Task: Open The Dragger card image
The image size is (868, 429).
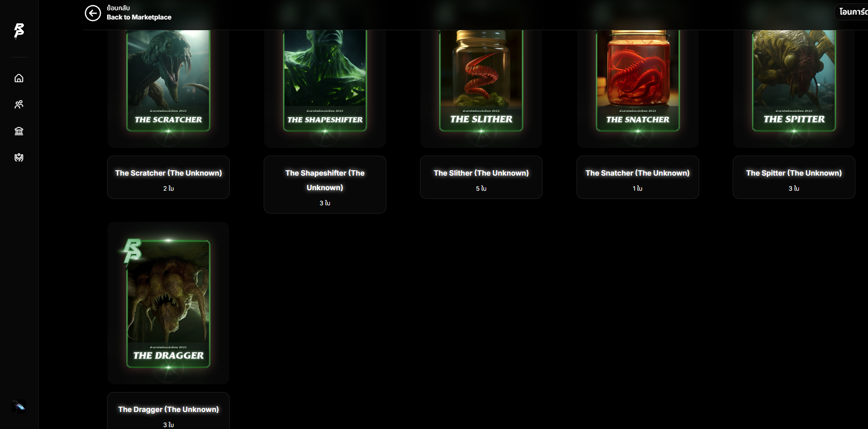Action: (x=168, y=304)
